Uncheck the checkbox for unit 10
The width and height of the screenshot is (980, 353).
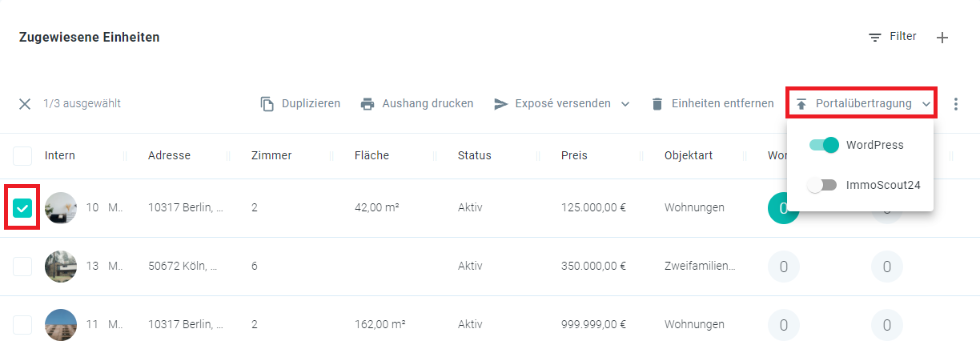[22, 208]
